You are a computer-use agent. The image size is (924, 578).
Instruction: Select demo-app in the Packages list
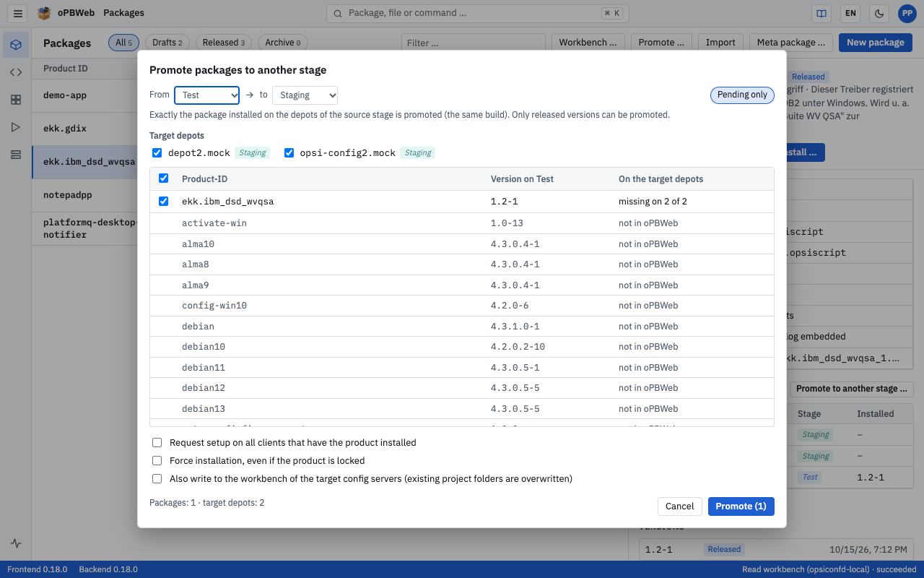coord(84,95)
